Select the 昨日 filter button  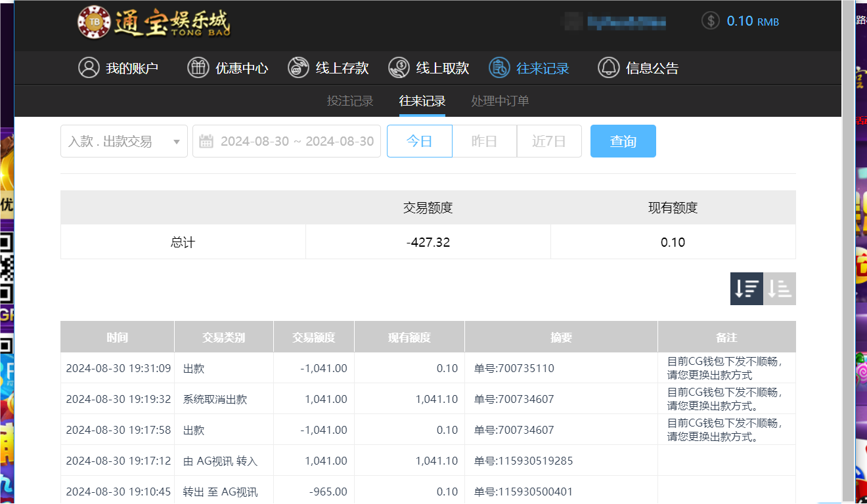click(484, 140)
